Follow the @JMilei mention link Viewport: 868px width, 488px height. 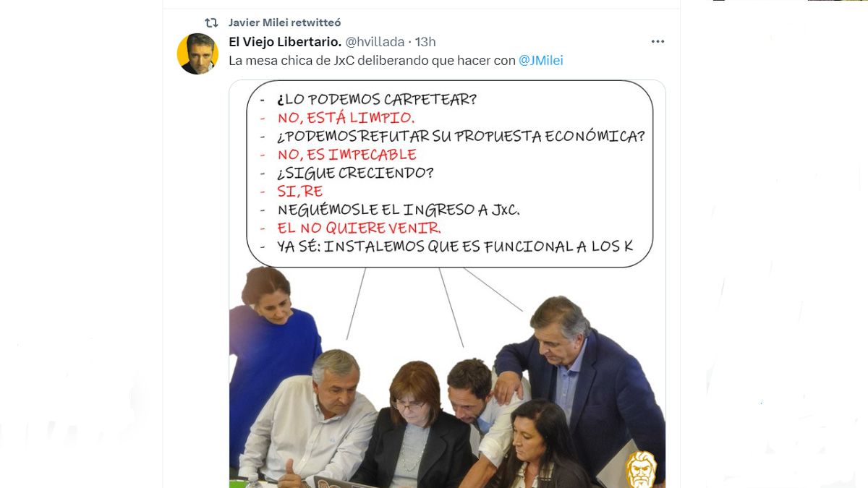(x=541, y=61)
